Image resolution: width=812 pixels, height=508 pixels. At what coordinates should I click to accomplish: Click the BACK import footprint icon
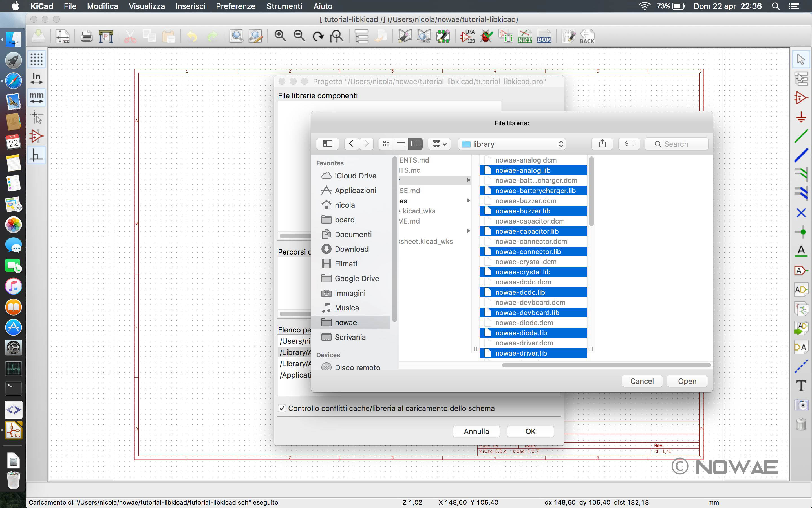[x=587, y=36]
